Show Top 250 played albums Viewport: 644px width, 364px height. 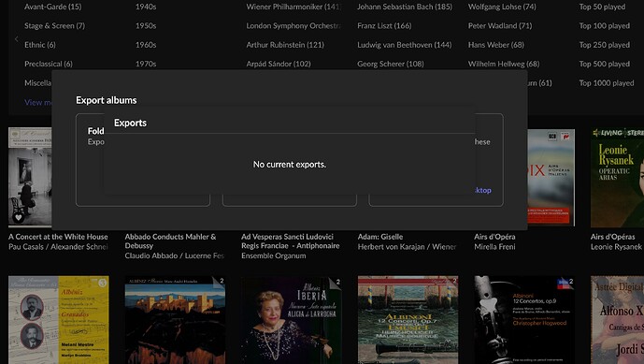(604, 44)
